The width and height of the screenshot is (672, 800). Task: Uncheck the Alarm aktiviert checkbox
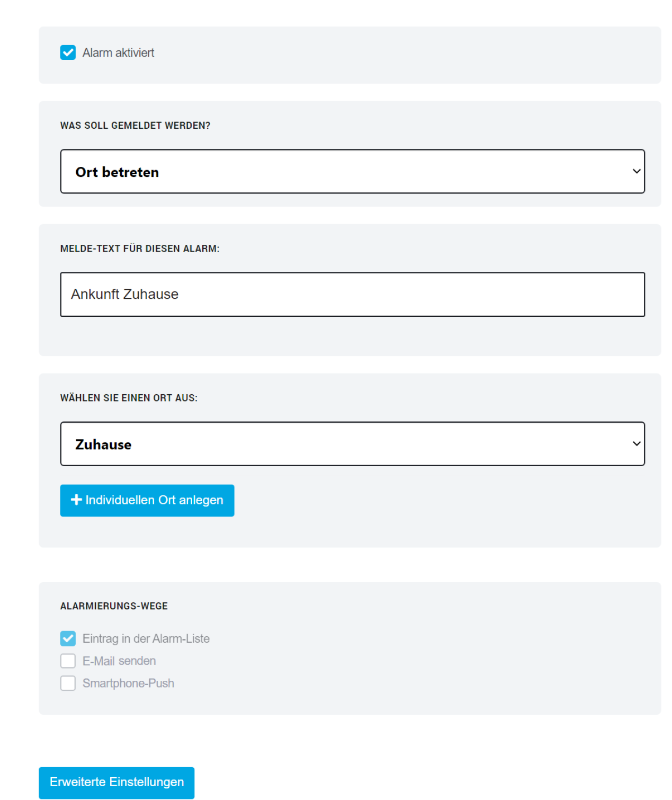click(68, 52)
